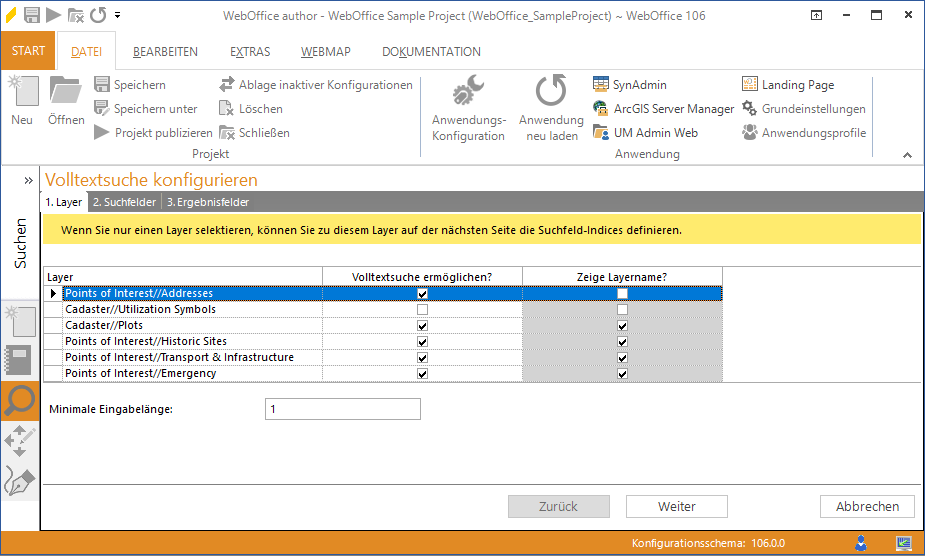Open the quick access toolbar dropdown
This screenshot has width=925, height=556.
point(118,15)
